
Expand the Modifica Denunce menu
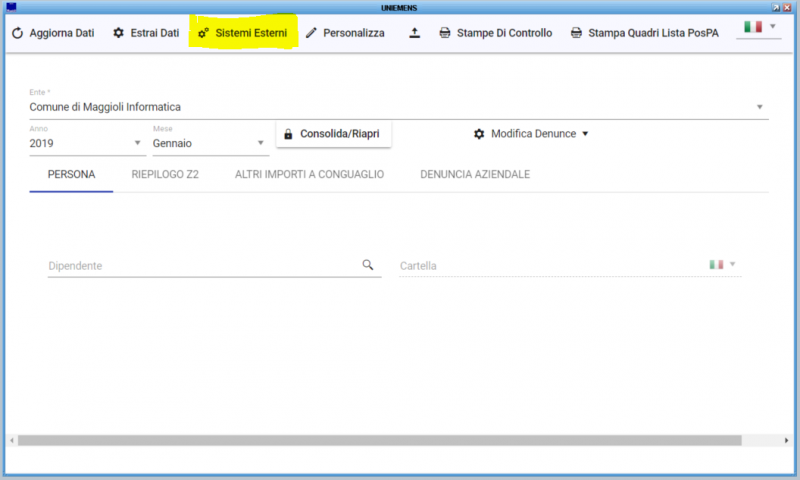point(531,134)
